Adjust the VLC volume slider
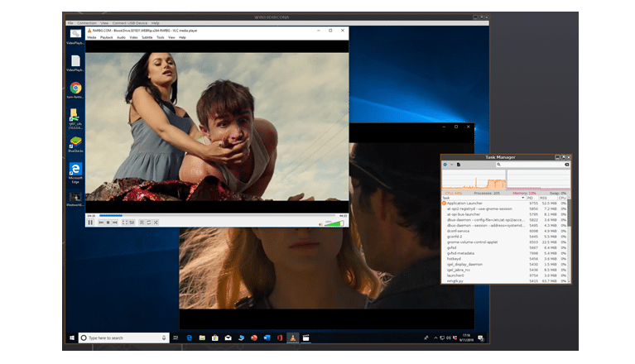 click(x=334, y=223)
